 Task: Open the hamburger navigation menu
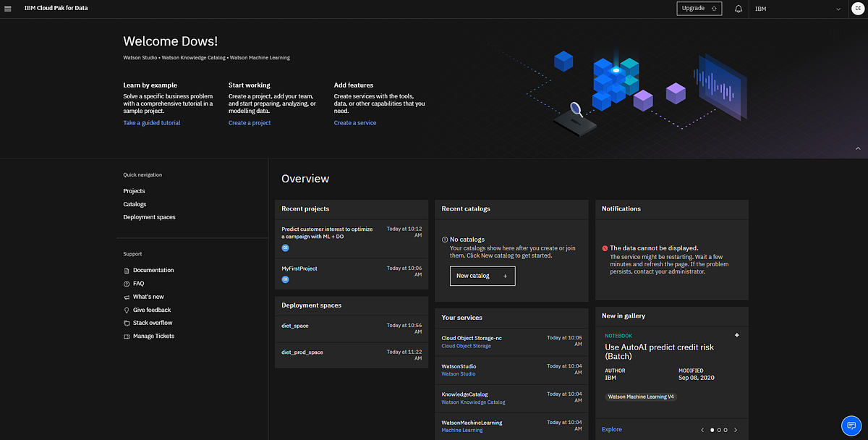(x=8, y=8)
